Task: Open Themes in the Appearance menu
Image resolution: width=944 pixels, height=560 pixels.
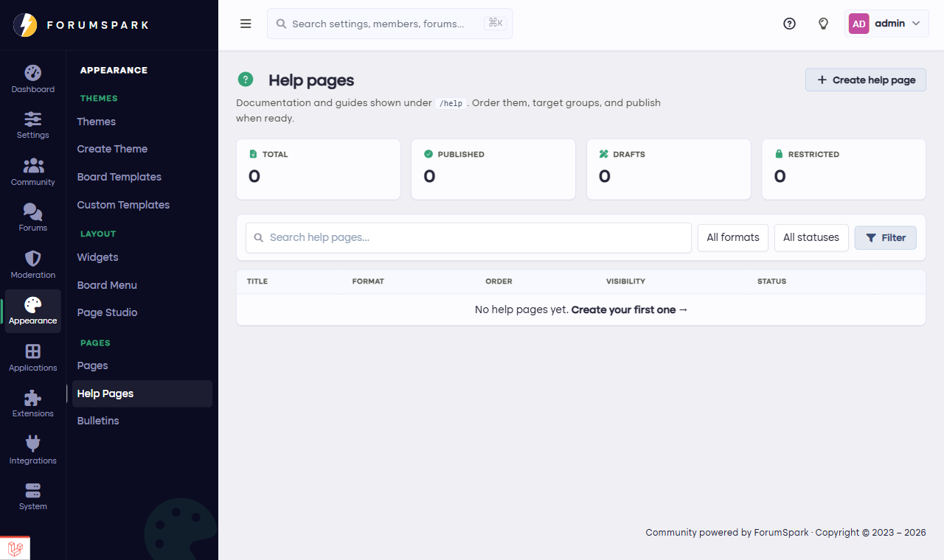Action: click(x=97, y=122)
